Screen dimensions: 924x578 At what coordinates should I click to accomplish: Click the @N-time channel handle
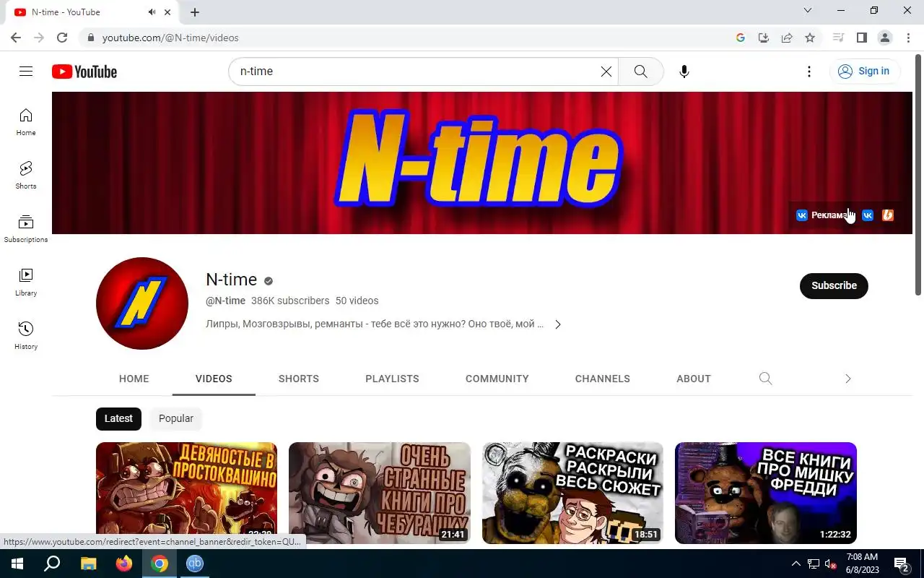click(x=225, y=301)
